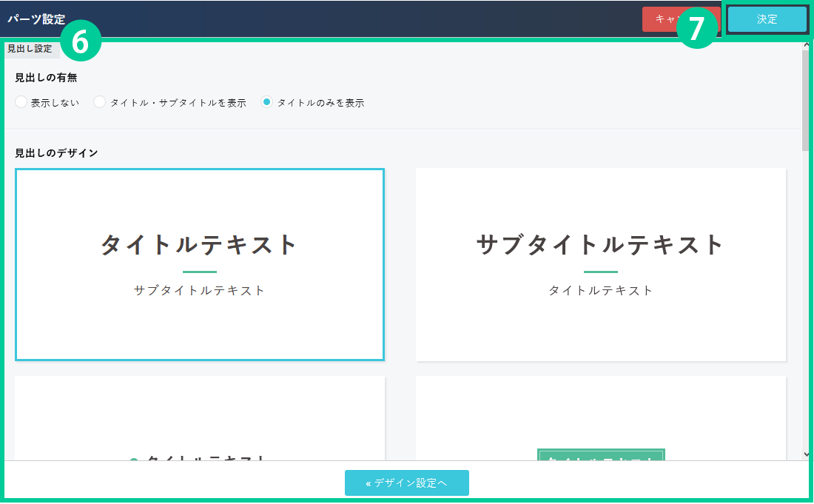Select the タイトルのみを表示 radio button

[267, 103]
